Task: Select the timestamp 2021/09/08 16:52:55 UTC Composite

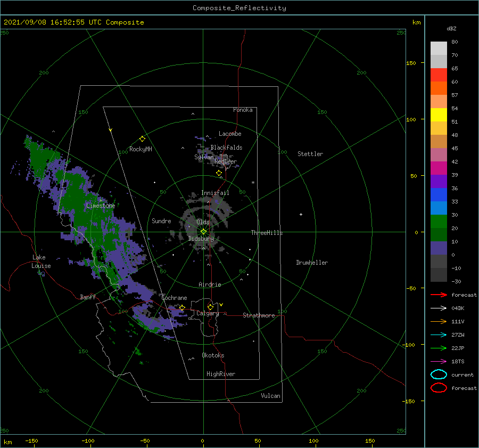Action: pos(73,22)
